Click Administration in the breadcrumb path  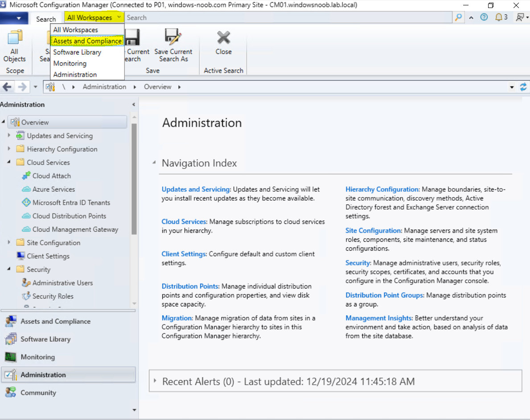pos(104,87)
